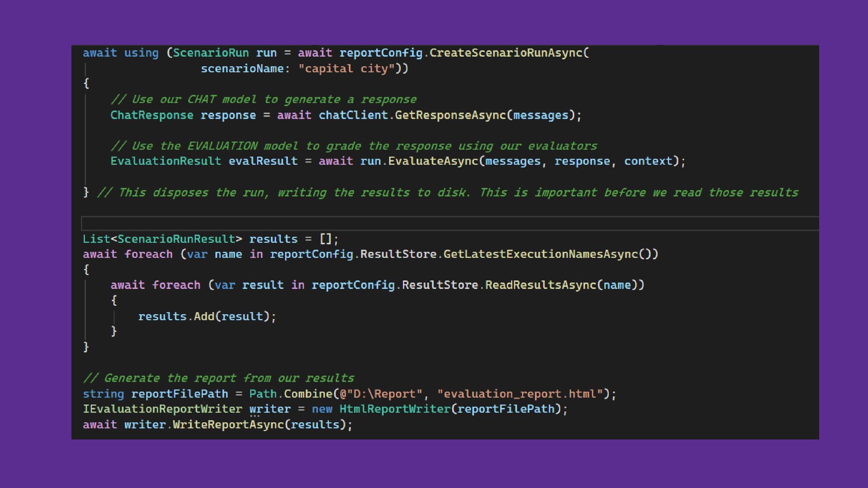Screen dimensions: 868x488
Task: Click the comment about disposing the run
Action: (448, 193)
